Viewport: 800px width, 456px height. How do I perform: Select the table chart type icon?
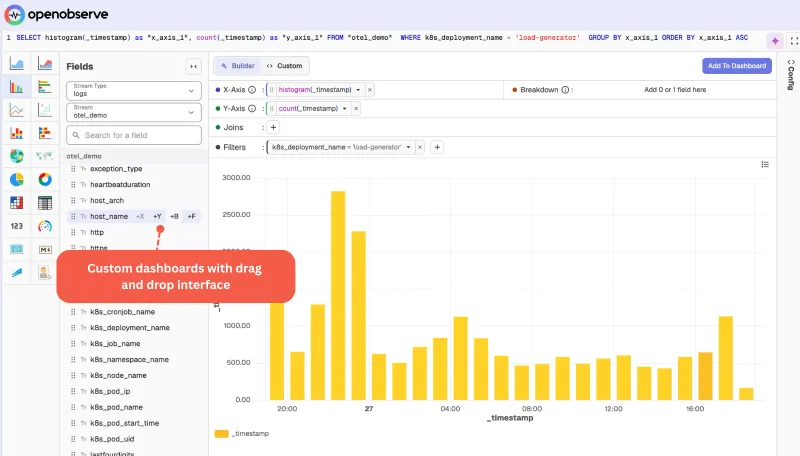[x=45, y=202]
